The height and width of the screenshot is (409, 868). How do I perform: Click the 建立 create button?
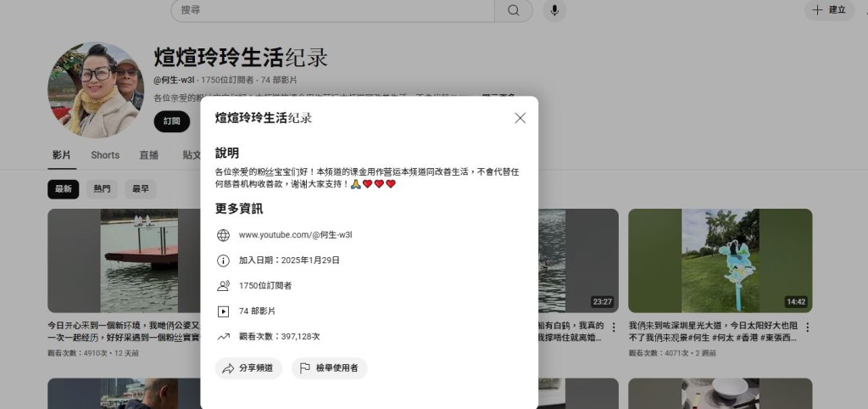829,10
